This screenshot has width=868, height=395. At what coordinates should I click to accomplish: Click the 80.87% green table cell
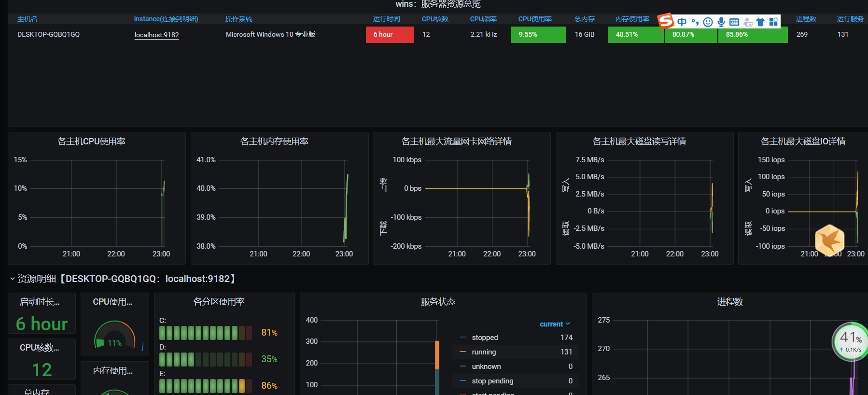tap(691, 35)
